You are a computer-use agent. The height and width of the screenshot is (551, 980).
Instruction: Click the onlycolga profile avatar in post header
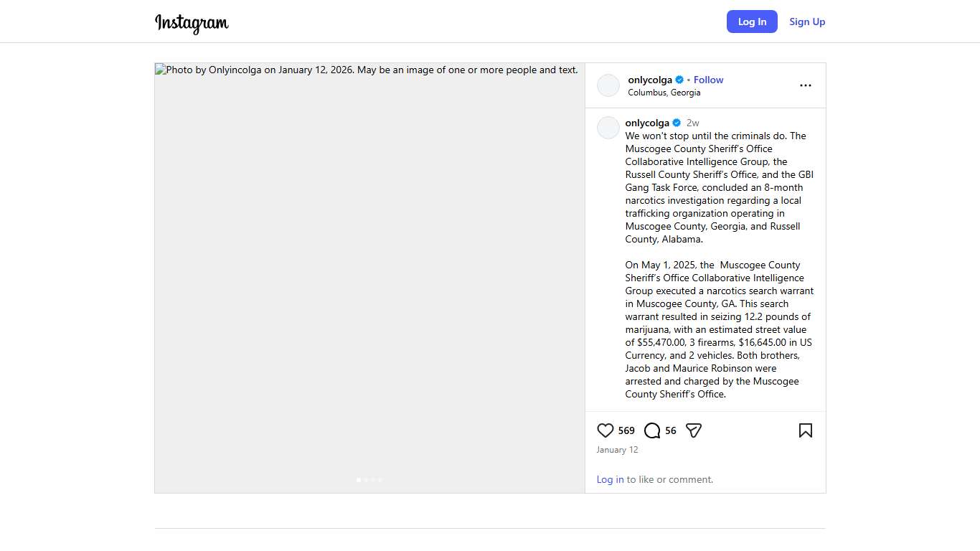pyautogui.click(x=608, y=85)
